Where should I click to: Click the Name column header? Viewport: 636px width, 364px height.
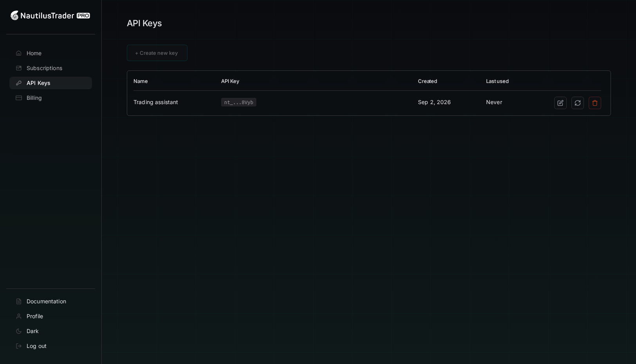coord(141,81)
